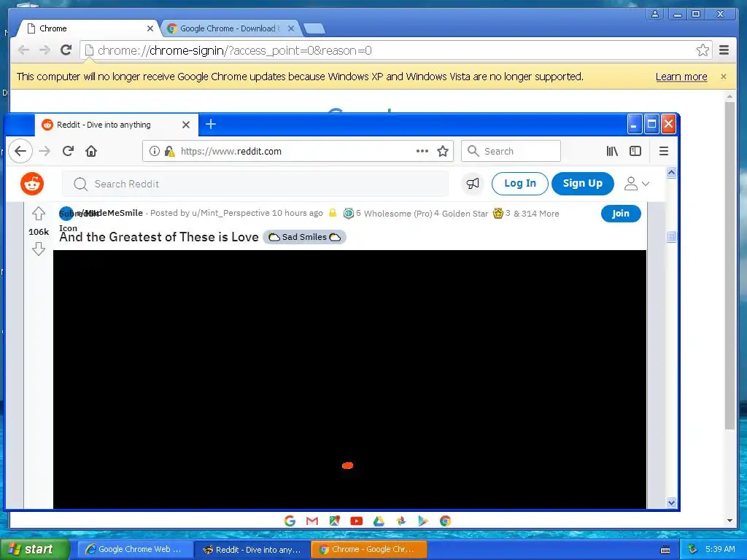
Task: Open a new tab in Firefox
Action: pyautogui.click(x=211, y=124)
